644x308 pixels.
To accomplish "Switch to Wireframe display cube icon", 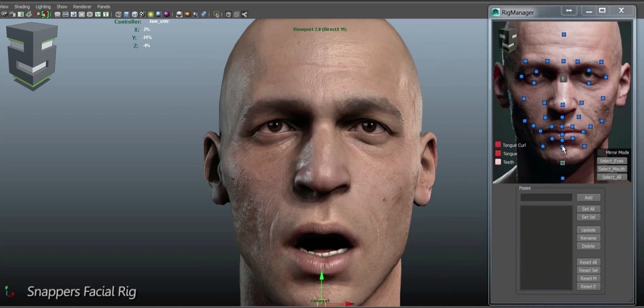I will [119, 14].
